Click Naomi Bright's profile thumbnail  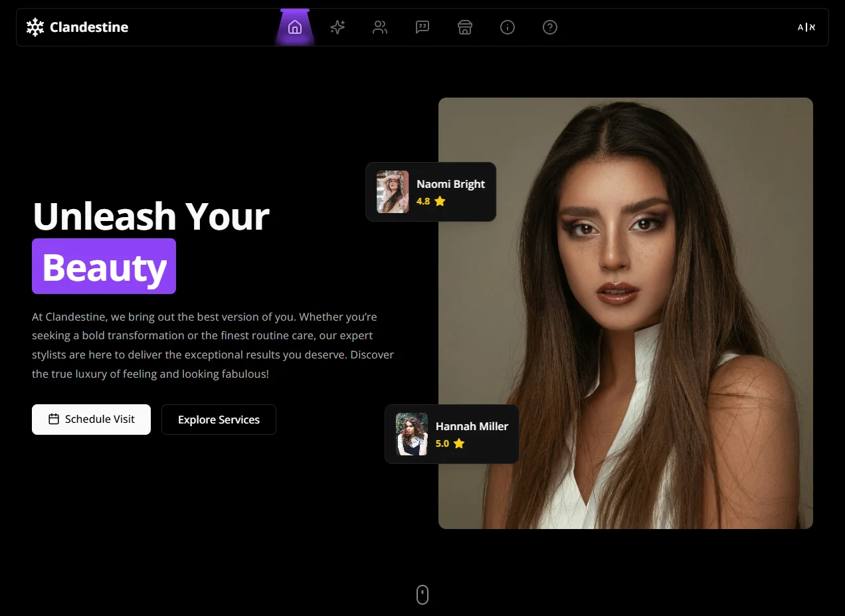(393, 192)
